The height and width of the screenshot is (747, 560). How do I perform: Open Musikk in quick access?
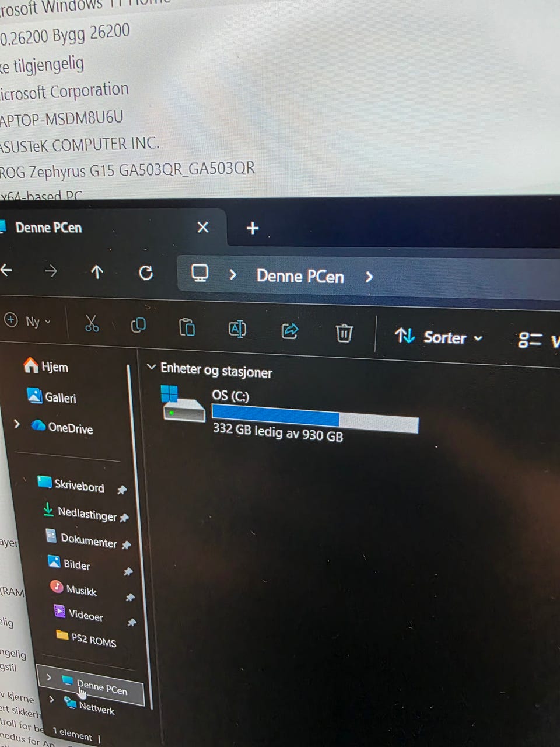(73, 589)
